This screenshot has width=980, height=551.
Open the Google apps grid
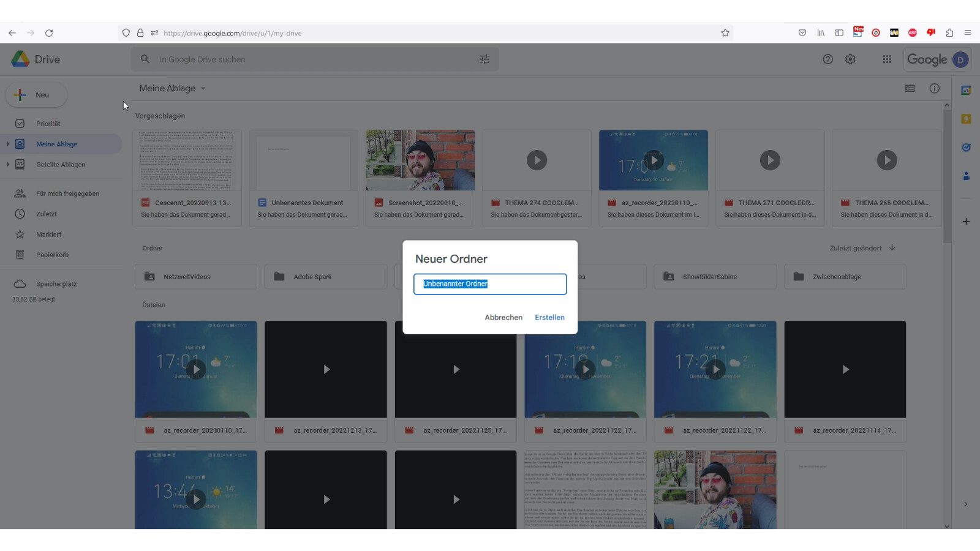pos(886,59)
